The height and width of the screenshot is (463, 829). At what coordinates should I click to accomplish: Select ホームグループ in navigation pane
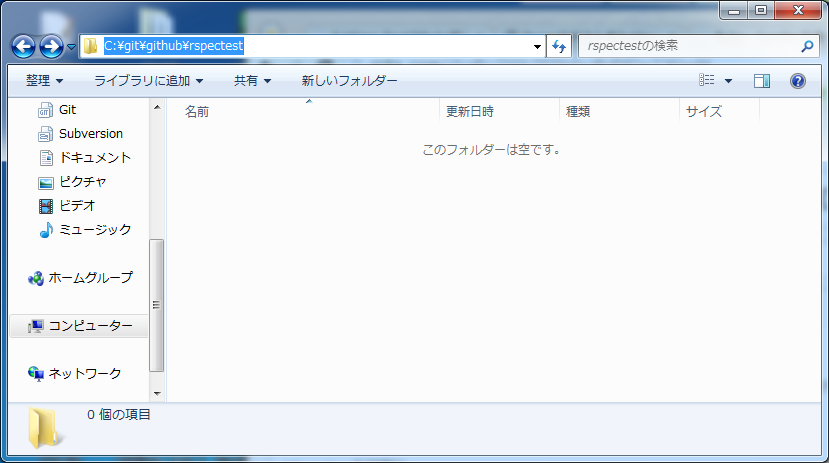[x=80, y=277]
